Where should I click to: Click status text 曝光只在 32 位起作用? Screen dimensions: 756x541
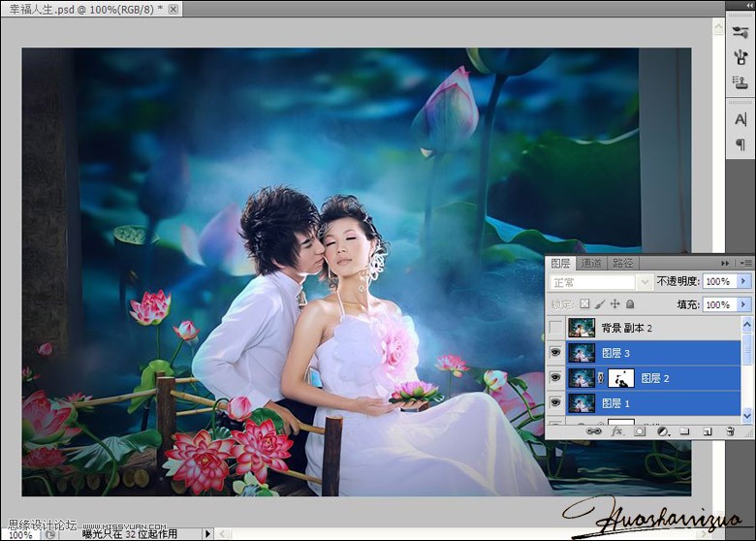(130, 534)
